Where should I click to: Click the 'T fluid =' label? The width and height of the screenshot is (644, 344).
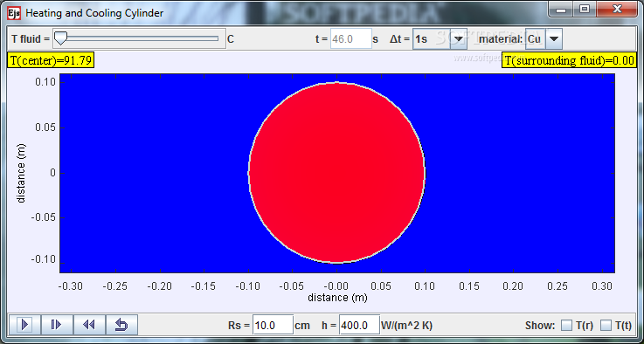pyautogui.click(x=31, y=39)
